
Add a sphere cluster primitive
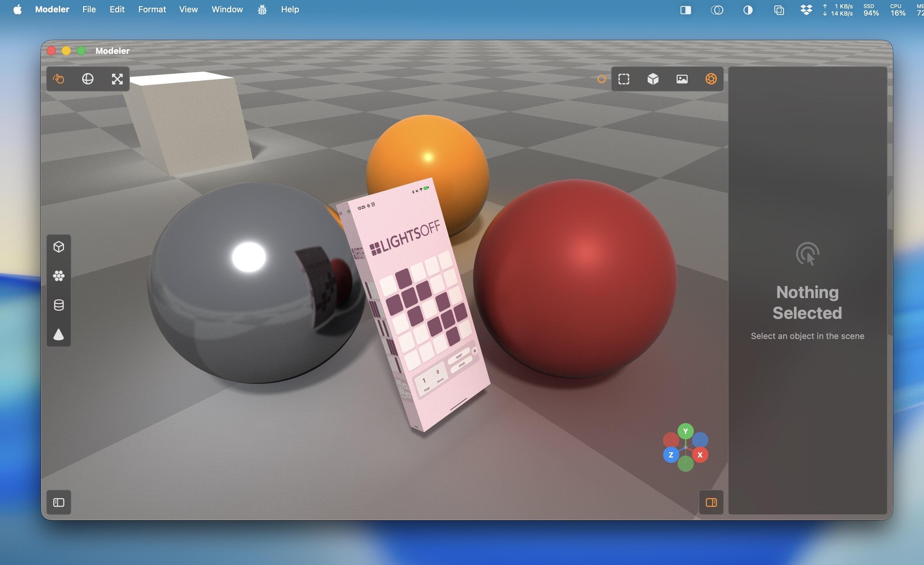point(59,276)
